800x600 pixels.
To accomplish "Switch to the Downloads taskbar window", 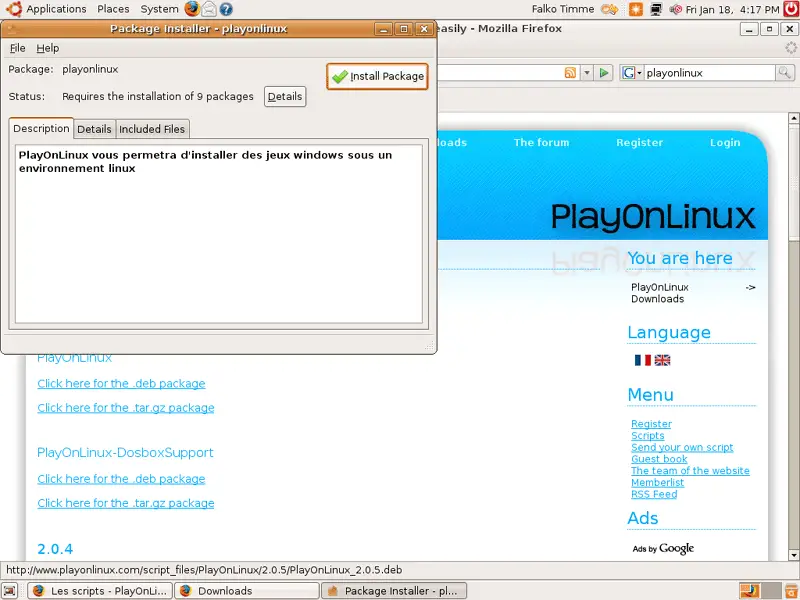I will point(247,591).
